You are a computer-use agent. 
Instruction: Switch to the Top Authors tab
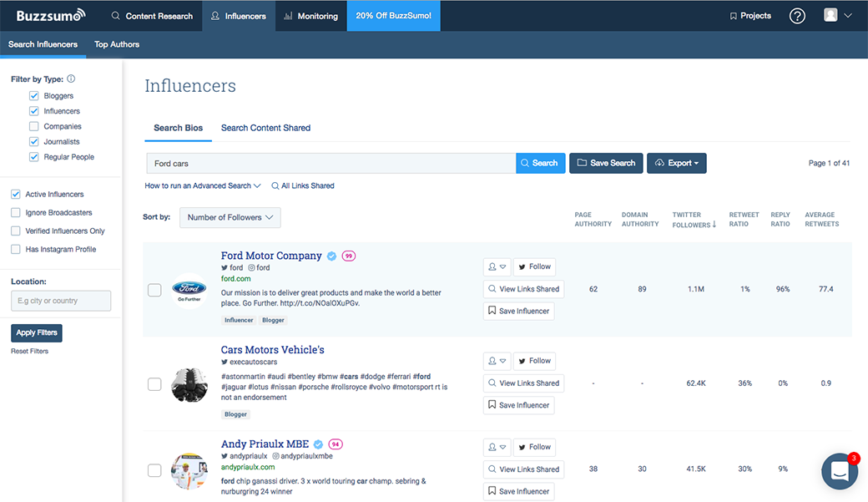[116, 44]
